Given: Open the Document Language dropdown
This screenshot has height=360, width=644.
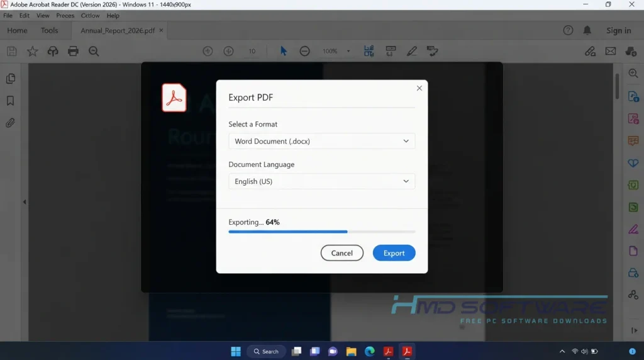Looking at the screenshot, I should click(x=321, y=181).
